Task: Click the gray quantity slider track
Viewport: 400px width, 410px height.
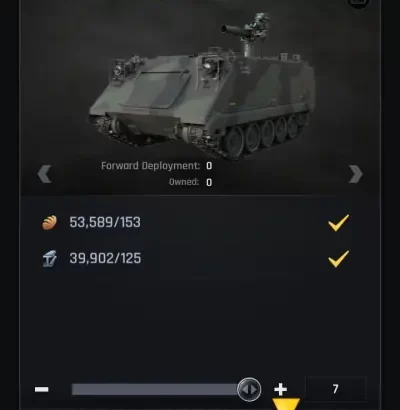Action: [x=155, y=389]
